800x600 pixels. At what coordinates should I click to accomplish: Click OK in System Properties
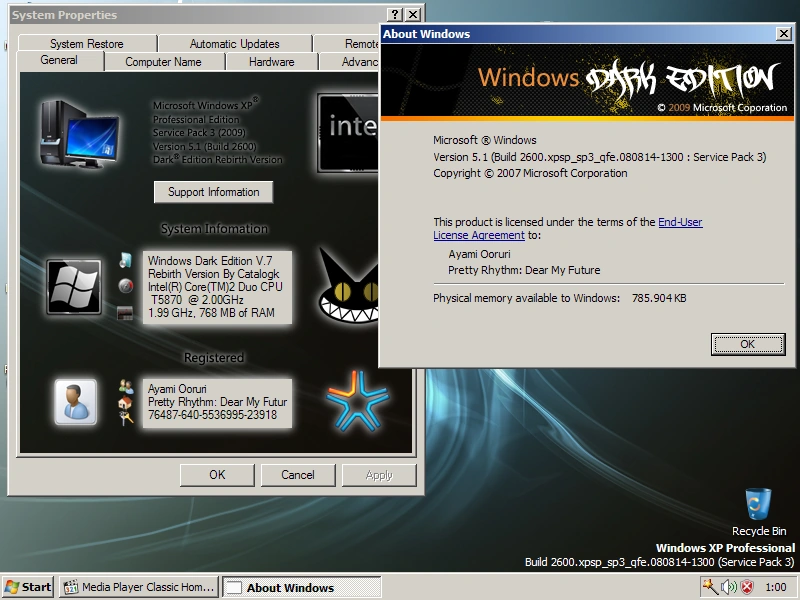point(217,475)
